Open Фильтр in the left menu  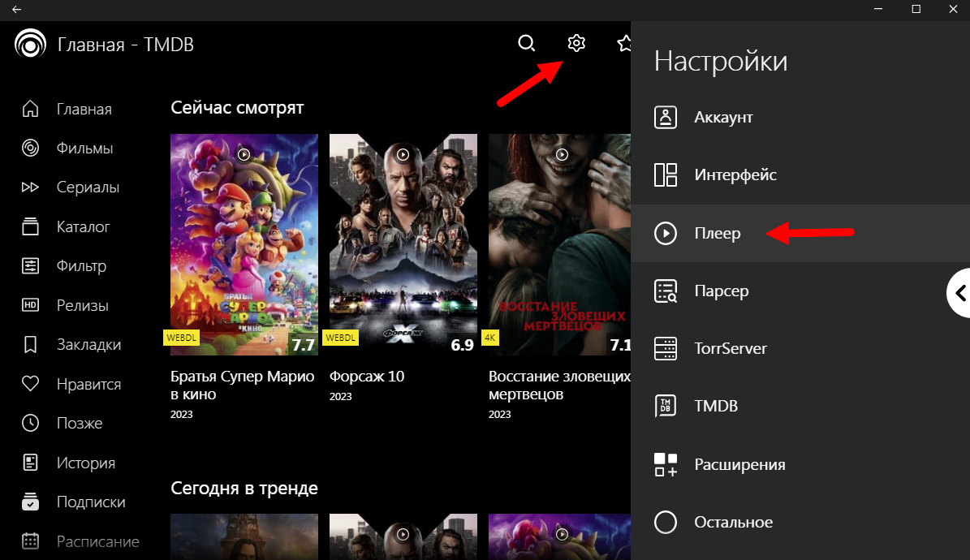[x=81, y=265]
